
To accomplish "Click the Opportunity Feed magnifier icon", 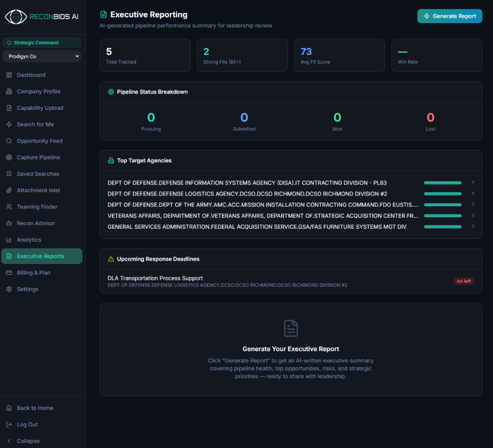I will (x=9, y=141).
